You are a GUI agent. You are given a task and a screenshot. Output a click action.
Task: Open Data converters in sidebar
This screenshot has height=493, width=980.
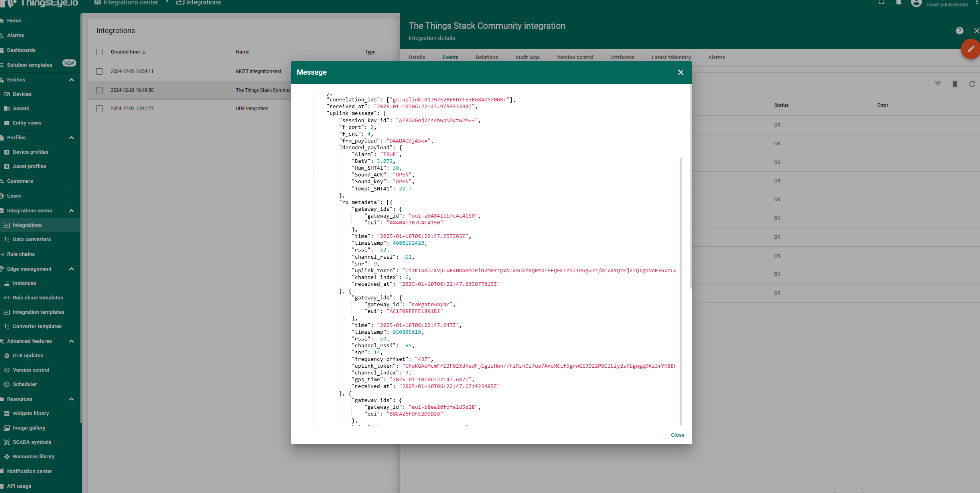pyautogui.click(x=32, y=240)
